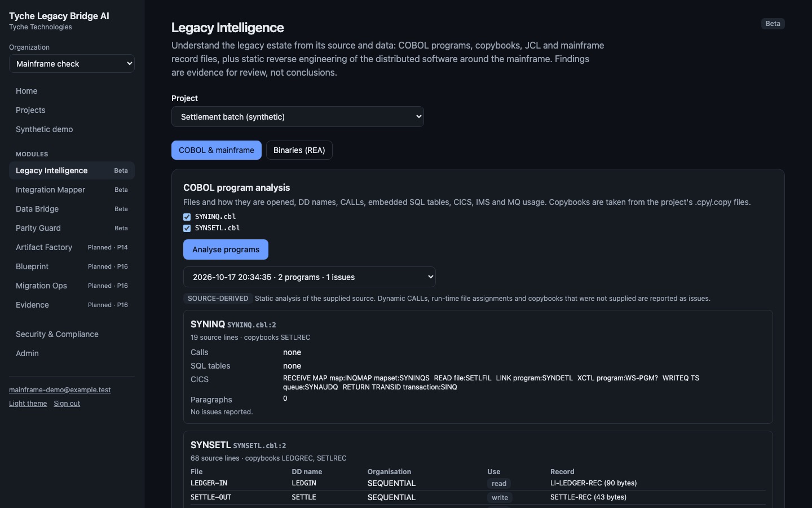Image resolution: width=812 pixels, height=508 pixels.
Task: Click the LI-LEDGER-REC (90 bytes) record cell
Action: pos(594,483)
